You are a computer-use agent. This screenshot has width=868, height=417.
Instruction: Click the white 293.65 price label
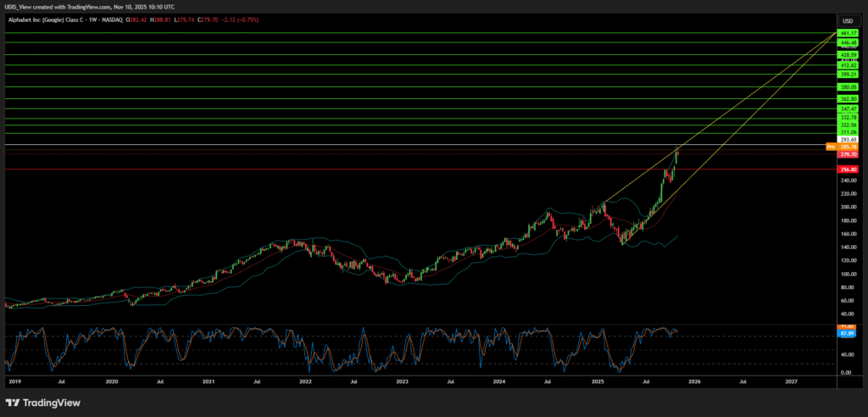point(847,139)
